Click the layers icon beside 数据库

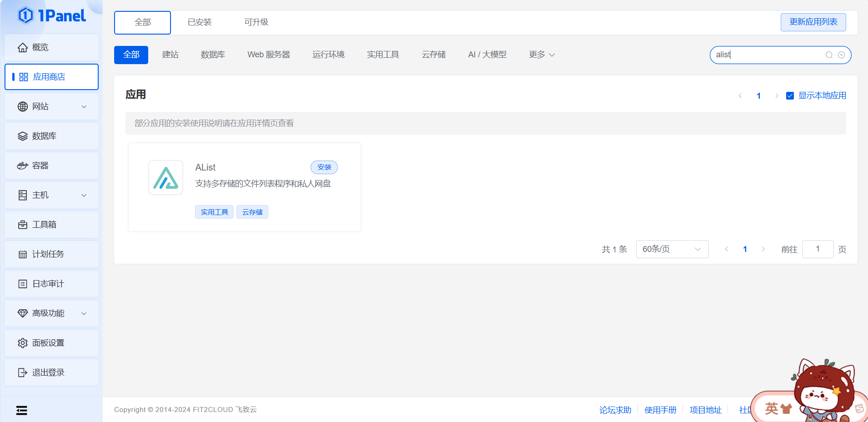tap(23, 136)
